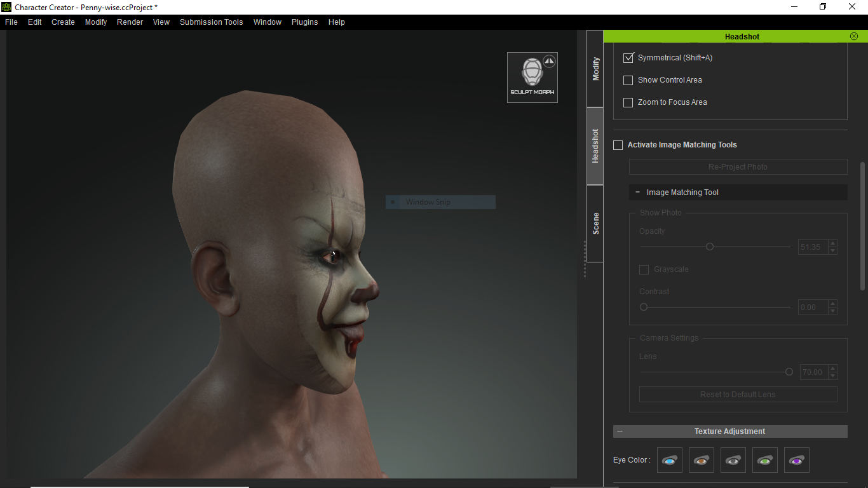Open the Create menu

[64, 22]
